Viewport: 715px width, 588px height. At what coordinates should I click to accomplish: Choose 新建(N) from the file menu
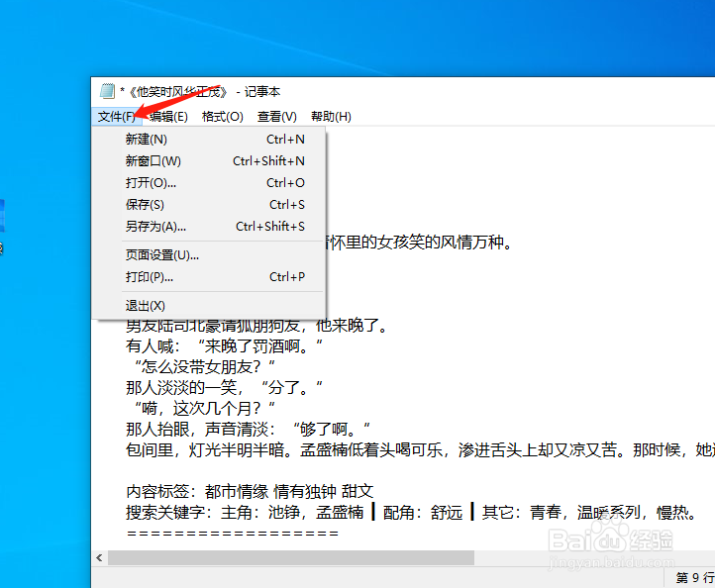209,139
